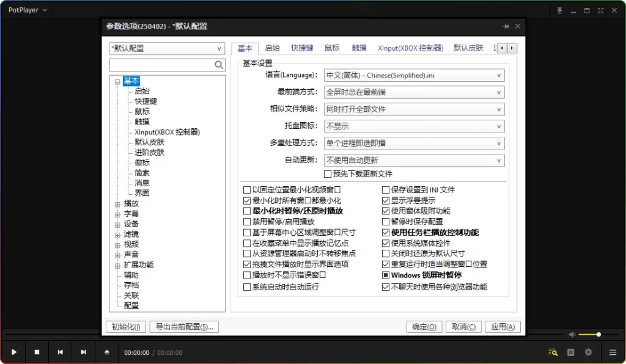Screen dimensions: 626x364
Task: Click the 取消(C) button
Action: pos(463,327)
